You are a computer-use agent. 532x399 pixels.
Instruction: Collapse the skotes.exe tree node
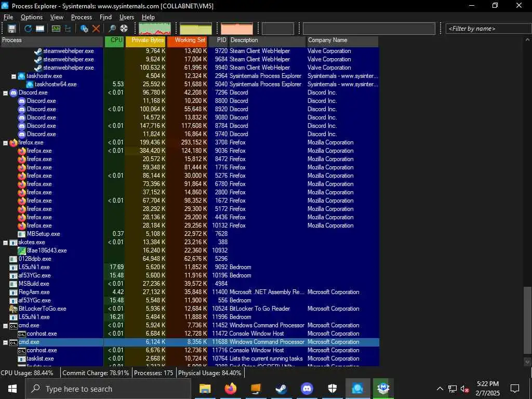tap(5, 243)
